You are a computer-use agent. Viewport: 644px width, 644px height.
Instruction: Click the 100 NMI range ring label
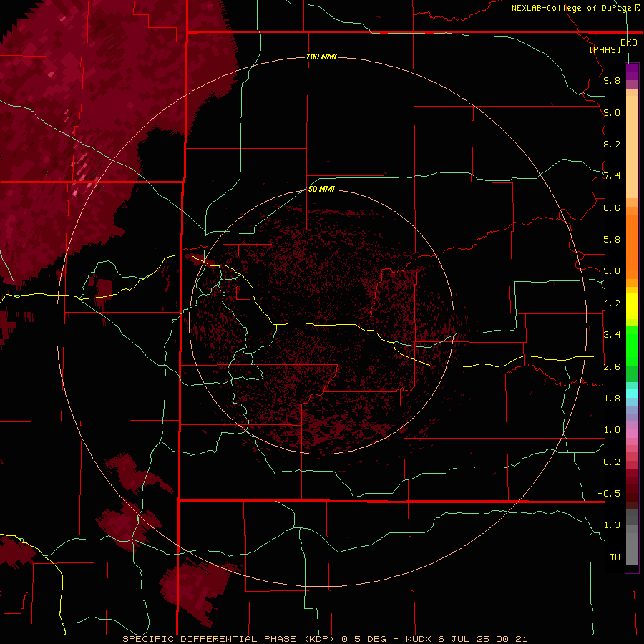pyautogui.click(x=321, y=57)
